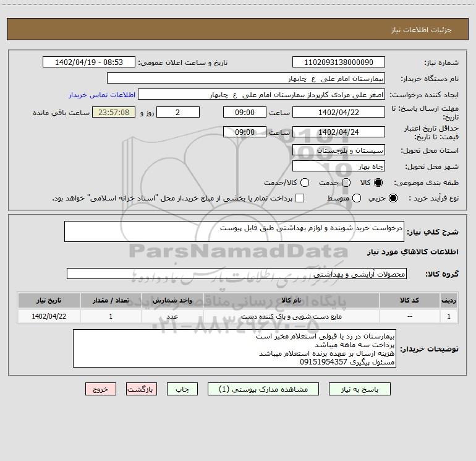Screen dimensions: 476x461
Task: Select the کالا/خدمت radio button
Action: pyautogui.click(x=305, y=183)
